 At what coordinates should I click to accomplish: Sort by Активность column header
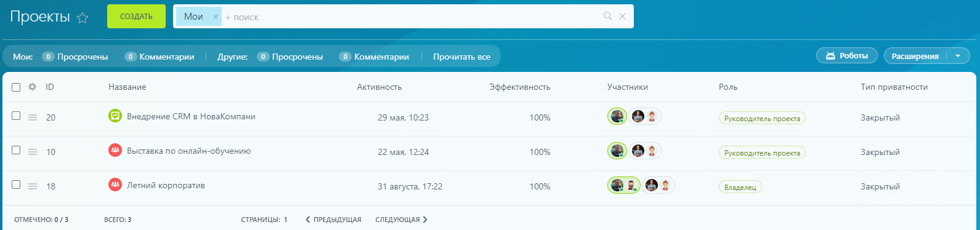click(379, 87)
